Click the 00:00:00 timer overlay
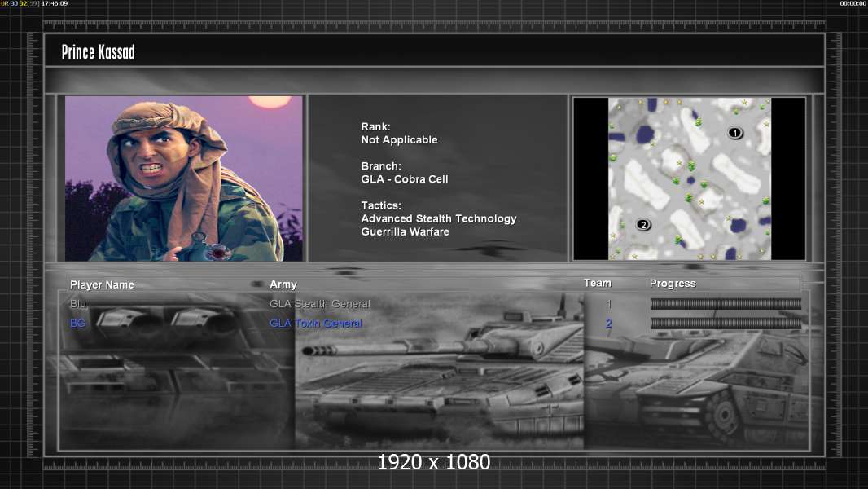 [x=853, y=3]
